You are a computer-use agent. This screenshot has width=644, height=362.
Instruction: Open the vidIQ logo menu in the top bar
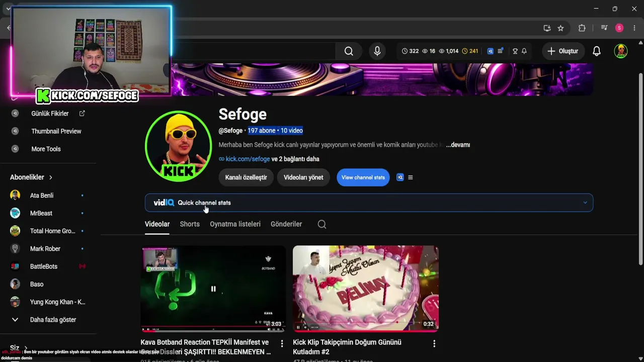491,51
